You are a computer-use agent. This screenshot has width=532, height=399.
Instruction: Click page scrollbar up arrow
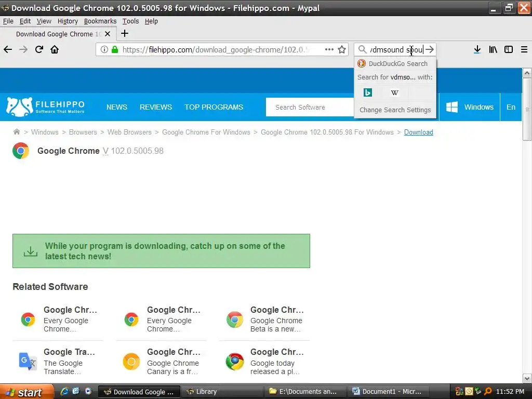527,73
